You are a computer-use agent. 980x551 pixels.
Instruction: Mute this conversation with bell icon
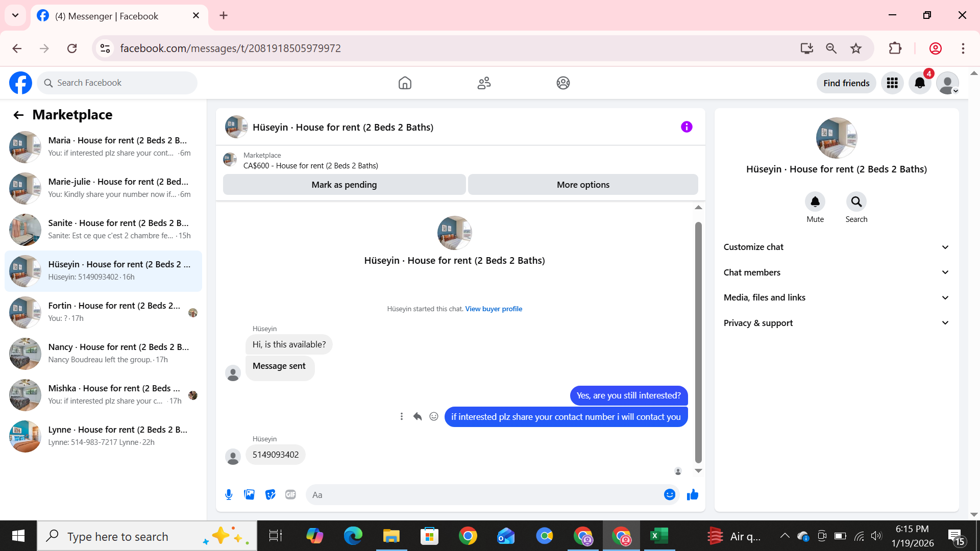click(x=815, y=202)
